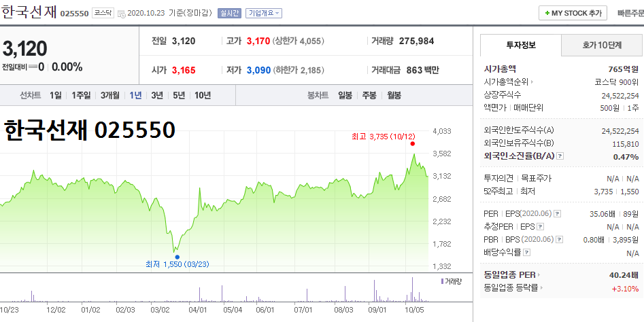The height and width of the screenshot is (322, 644).
Task: Click the current price 3,120
Action: pos(24,49)
